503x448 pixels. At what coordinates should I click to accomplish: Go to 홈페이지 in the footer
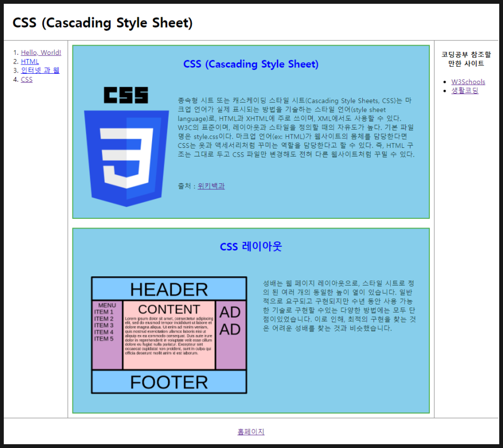[x=251, y=432]
